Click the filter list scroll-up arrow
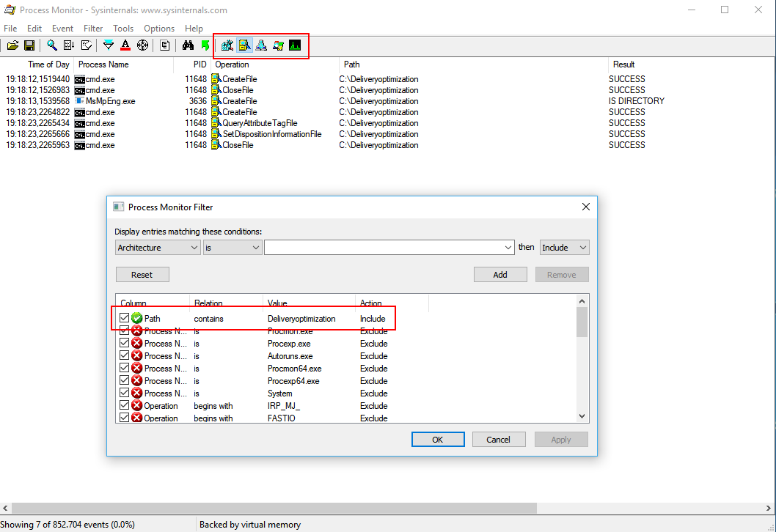 tap(582, 301)
